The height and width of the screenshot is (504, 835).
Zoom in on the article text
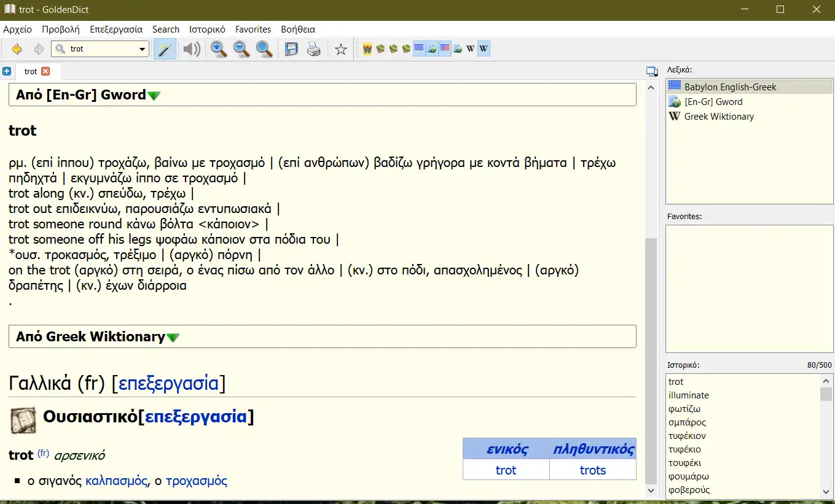(219, 49)
